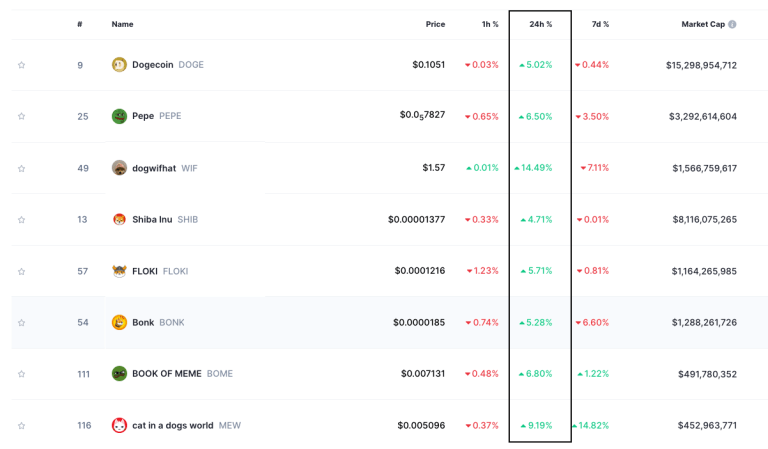
Task: Sort table by 24h % column
Action: tap(541, 24)
